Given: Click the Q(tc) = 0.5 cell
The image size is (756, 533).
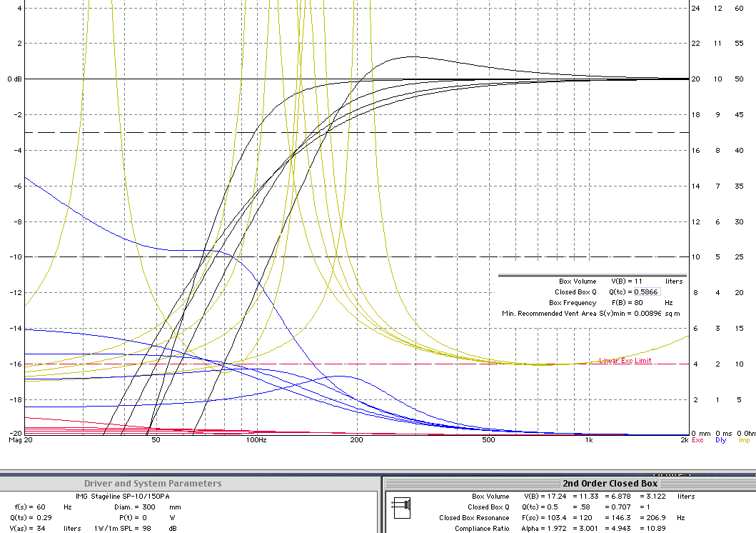Looking at the screenshot, I should (540, 507).
